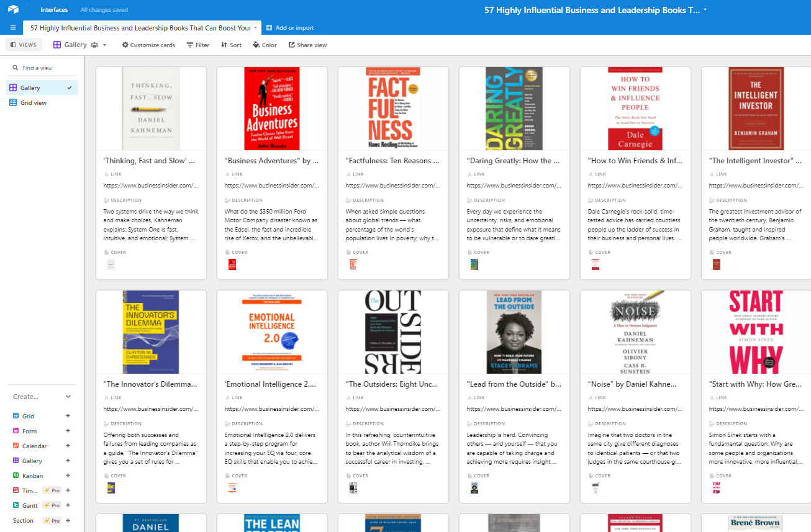Click the Gantt option in Create list
Image resolution: width=811 pixels, height=532 pixels.
click(30, 505)
